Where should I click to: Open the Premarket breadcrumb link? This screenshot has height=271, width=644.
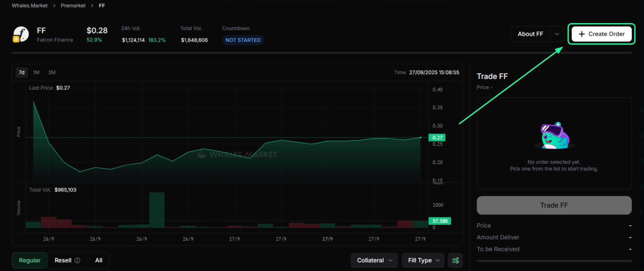(73, 5)
